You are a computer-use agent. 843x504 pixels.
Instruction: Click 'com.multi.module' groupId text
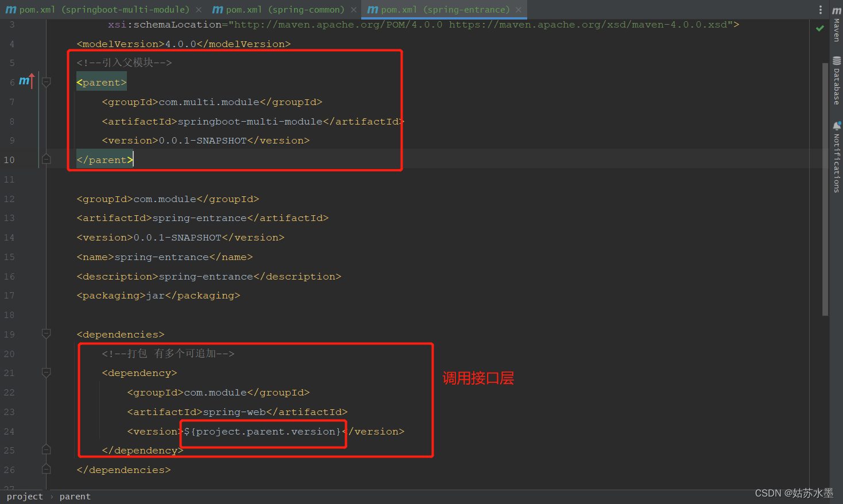(209, 102)
